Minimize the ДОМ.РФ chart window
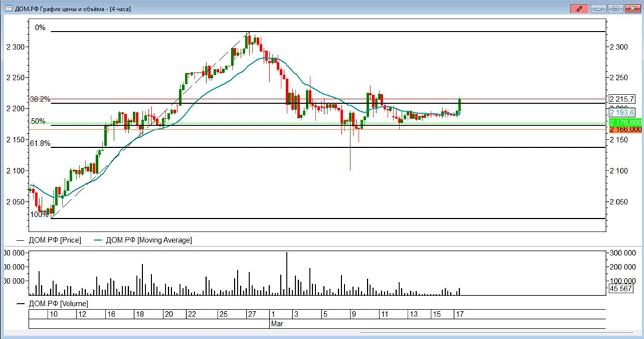 click(598, 8)
